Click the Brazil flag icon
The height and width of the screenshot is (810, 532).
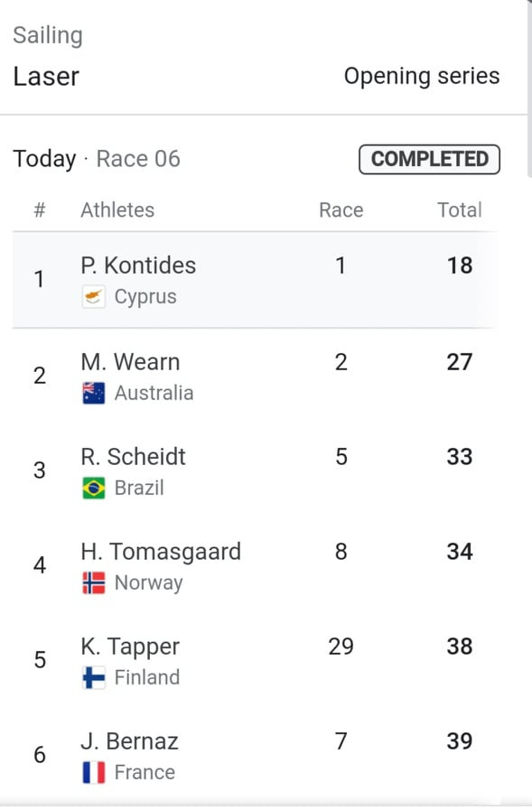coord(94,488)
